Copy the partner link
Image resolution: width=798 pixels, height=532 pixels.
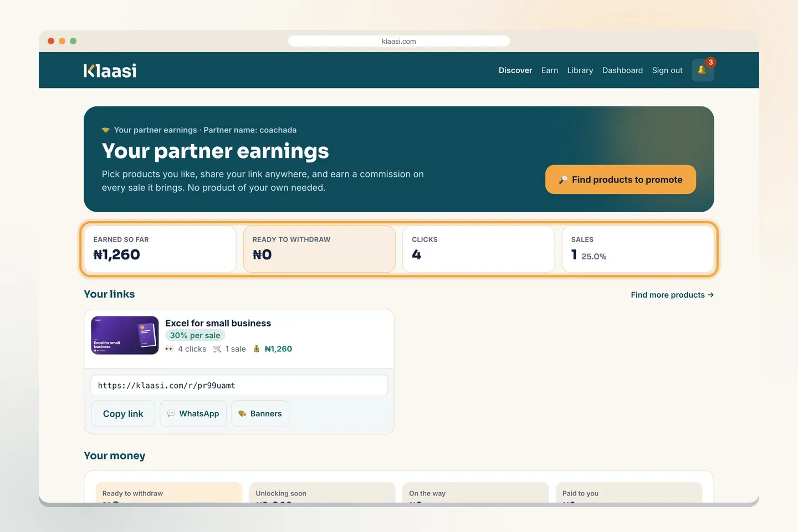tap(123, 413)
